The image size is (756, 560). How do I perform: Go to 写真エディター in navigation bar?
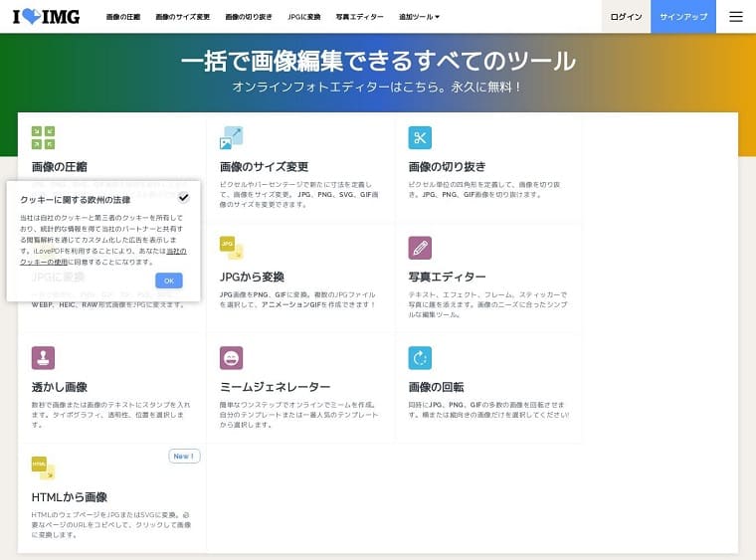[x=360, y=17]
